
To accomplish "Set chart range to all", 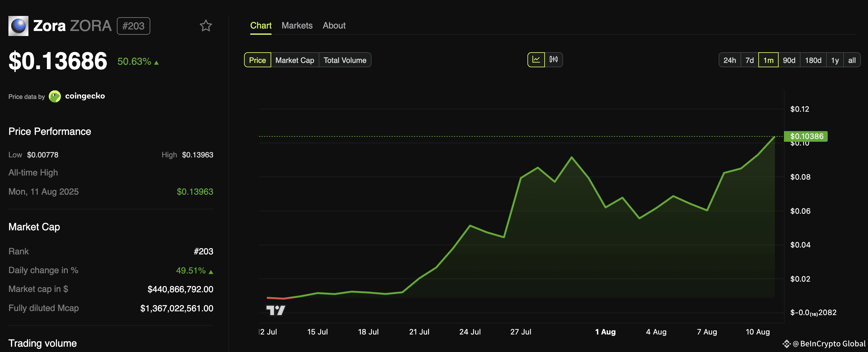I will tap(852, 60).
